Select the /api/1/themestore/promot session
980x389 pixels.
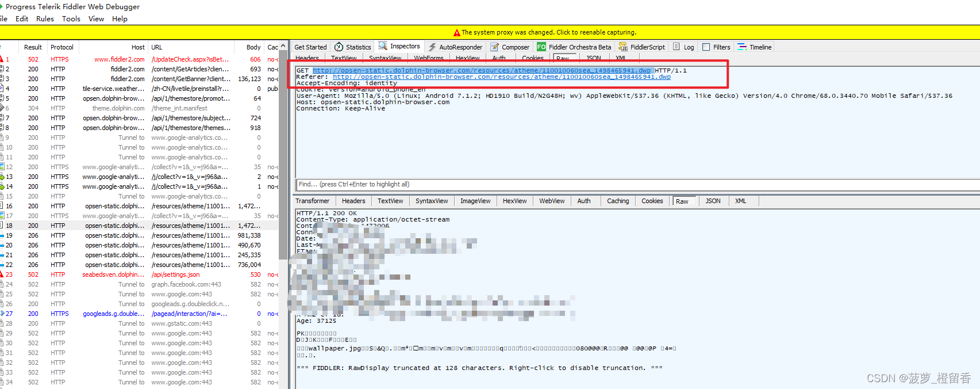pyautogui.click(x=139, y=98)
